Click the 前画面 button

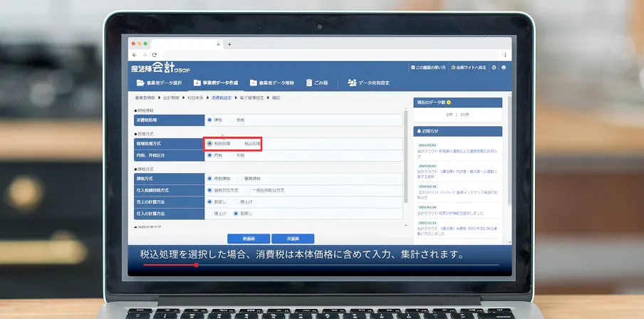click(249, 239)
